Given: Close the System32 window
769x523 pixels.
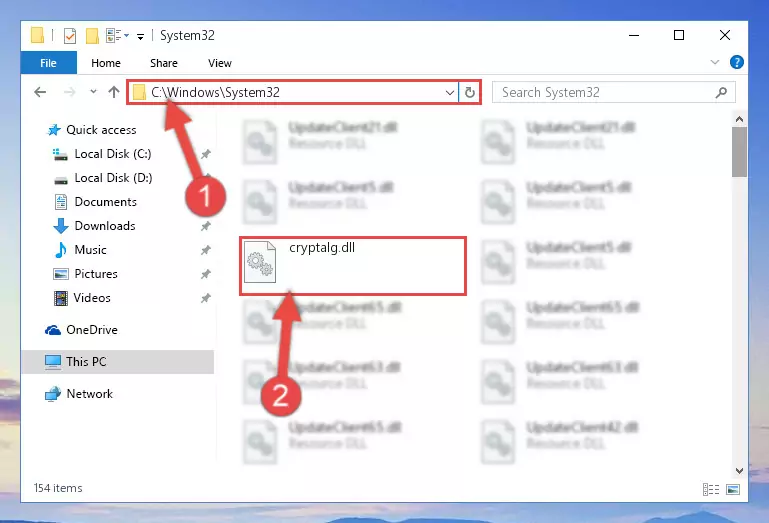Looking at the screenshot, I should tap(724, 35).
